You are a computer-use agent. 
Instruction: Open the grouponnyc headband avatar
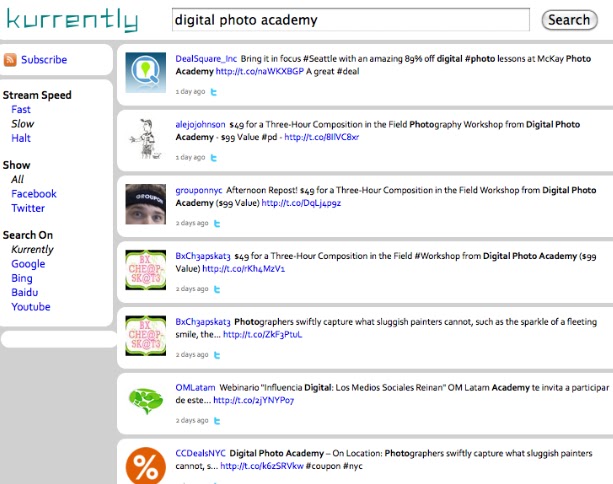(x=145, y=204)
